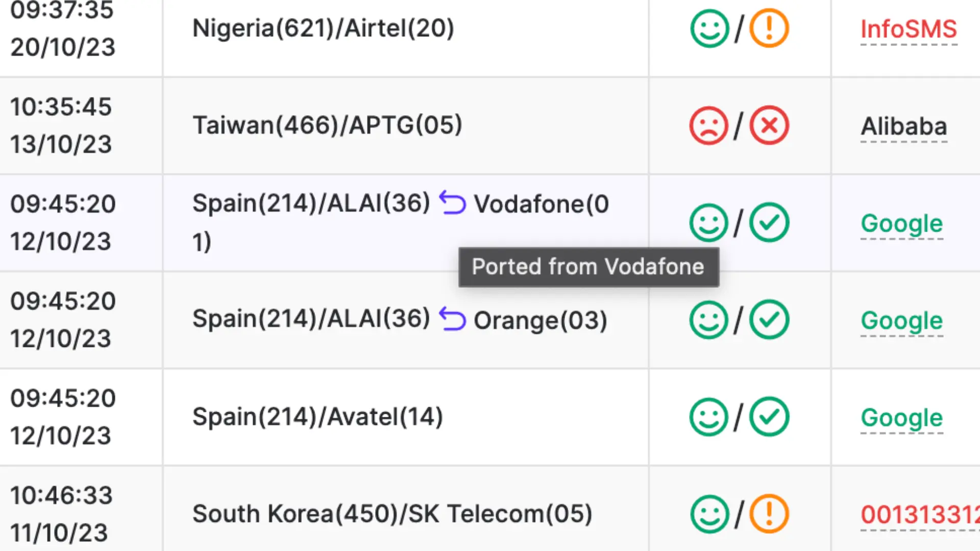The width and height of the screenshot is (980, 551).
Task: Click the ported arrow icon before Orange(03)
Action: coord(453,319)
